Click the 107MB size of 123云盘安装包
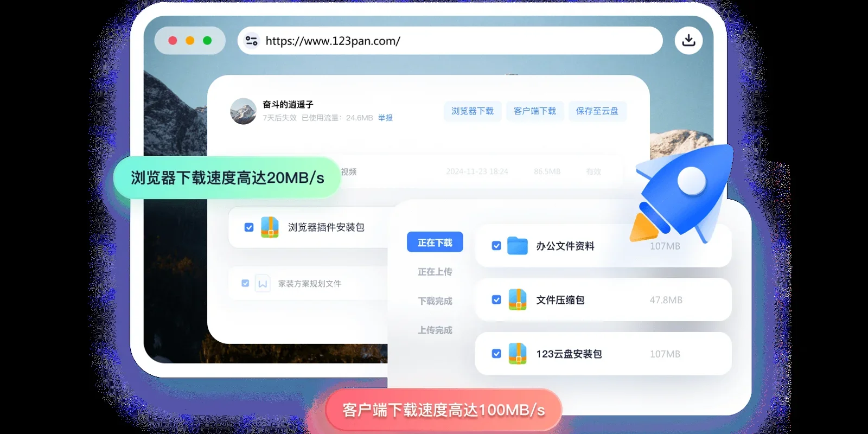Image resolution: width=868 pixels, height=434 pixels. [x=665, y=354]
